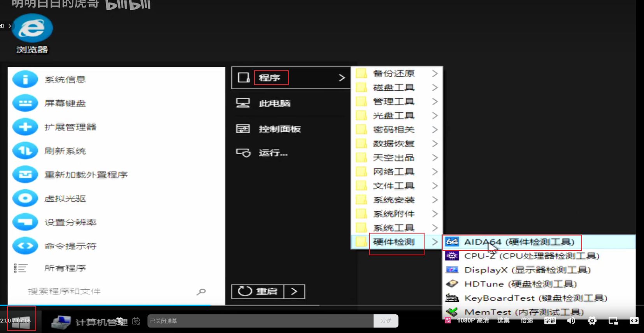Click the 此电脑 computer icon
The image size is (644, 333).
tap(243, 103)
